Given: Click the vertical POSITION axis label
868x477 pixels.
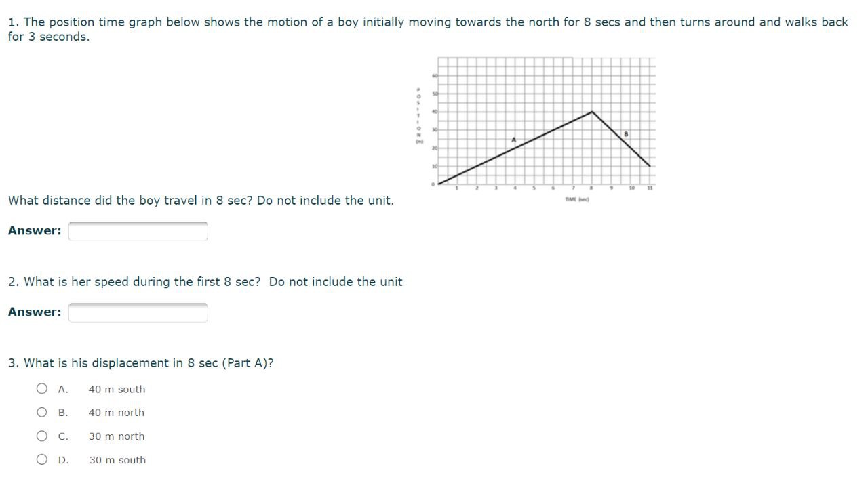Looking at the screenshot, I should pos(418,117).
